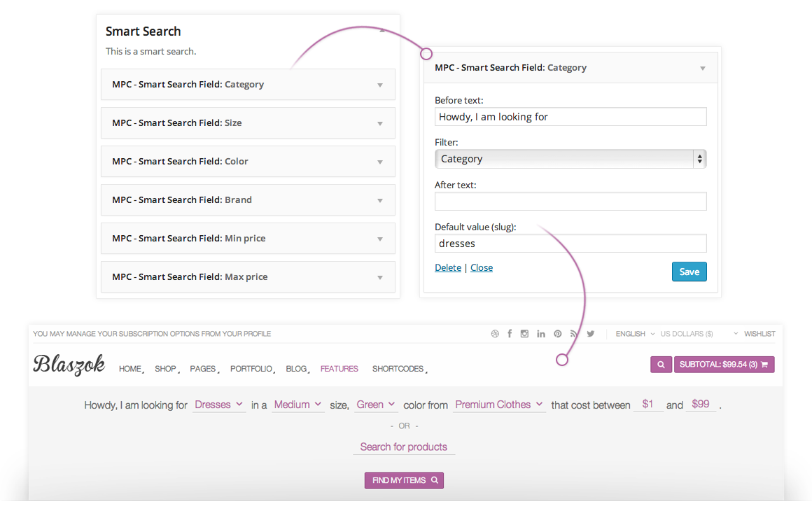Click the blue Save button
812x513 pixels.
(x=689, y=272)
